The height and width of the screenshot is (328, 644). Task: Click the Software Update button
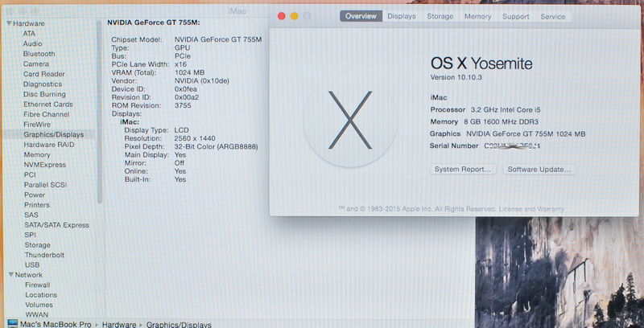539,170
